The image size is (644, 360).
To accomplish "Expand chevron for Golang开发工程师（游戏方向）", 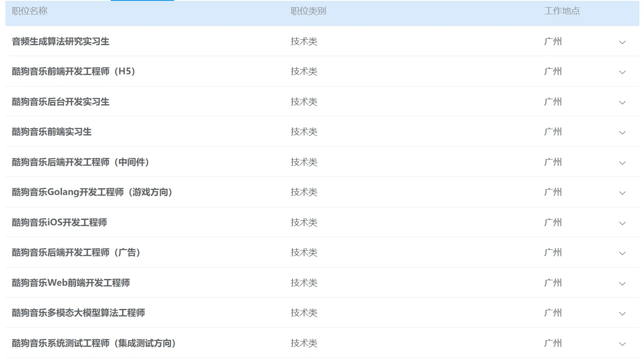I will (x=622, y=193).
